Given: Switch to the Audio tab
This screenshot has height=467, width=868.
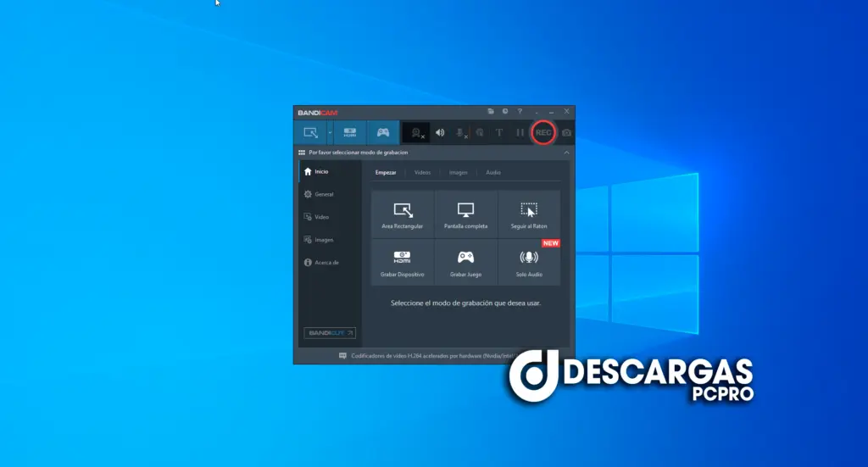Looking at the screenshot, I should [x=493, y=173].
